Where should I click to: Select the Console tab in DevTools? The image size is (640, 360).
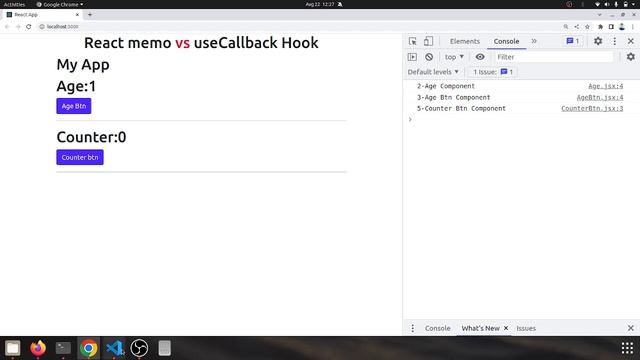(506, 41)
